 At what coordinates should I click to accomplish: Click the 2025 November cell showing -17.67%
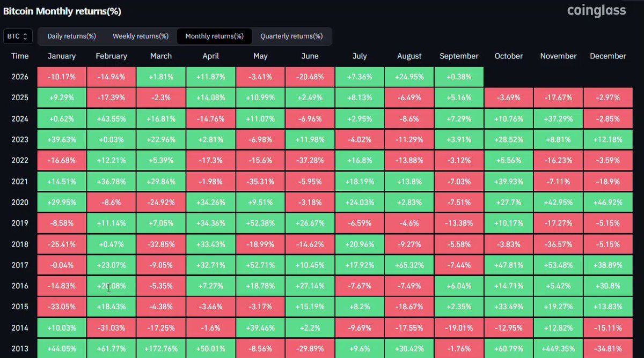pyautogui.click(x=558, y=98)
